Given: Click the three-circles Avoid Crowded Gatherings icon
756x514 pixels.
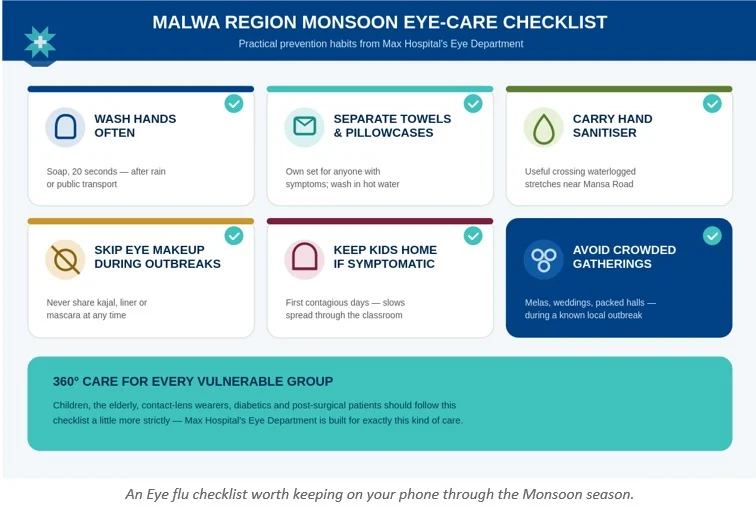Looking at the screenshot, I should tap(543, 259).
